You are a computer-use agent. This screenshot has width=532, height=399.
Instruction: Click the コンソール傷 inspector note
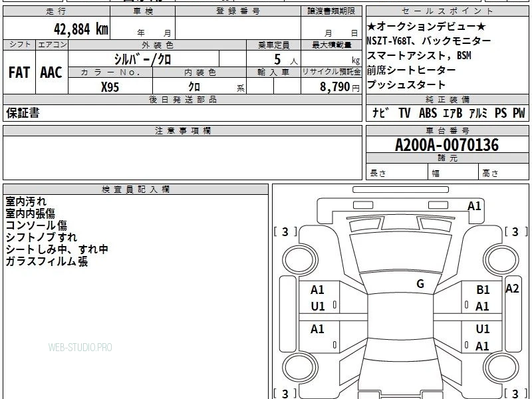pos(37,225)
